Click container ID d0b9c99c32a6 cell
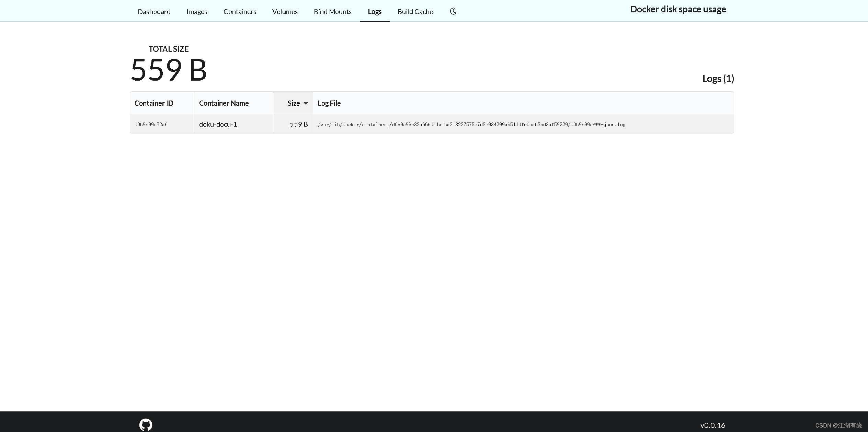 [x=151, y=125]
